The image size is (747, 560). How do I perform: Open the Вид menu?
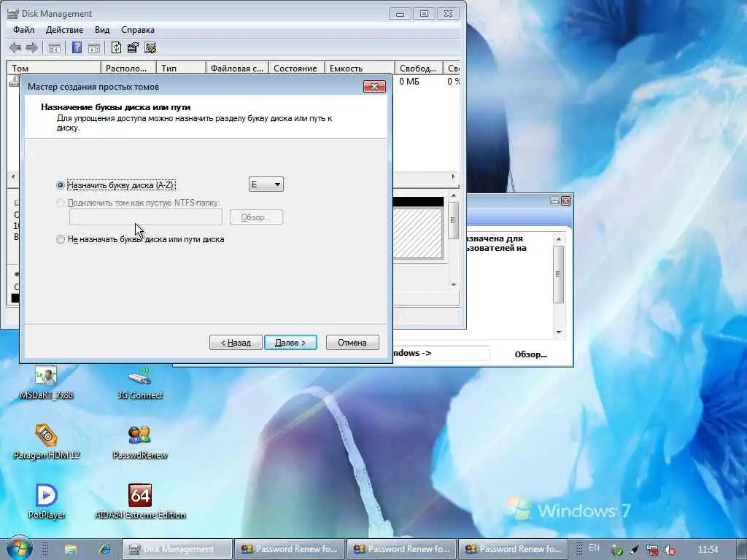102,30
